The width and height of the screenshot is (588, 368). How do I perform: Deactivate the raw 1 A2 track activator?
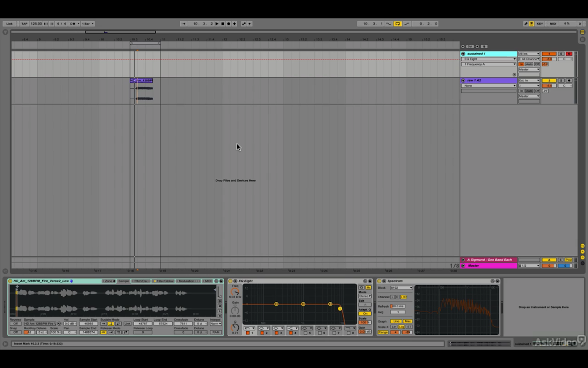pyautogui.click(x=548, y=80)
